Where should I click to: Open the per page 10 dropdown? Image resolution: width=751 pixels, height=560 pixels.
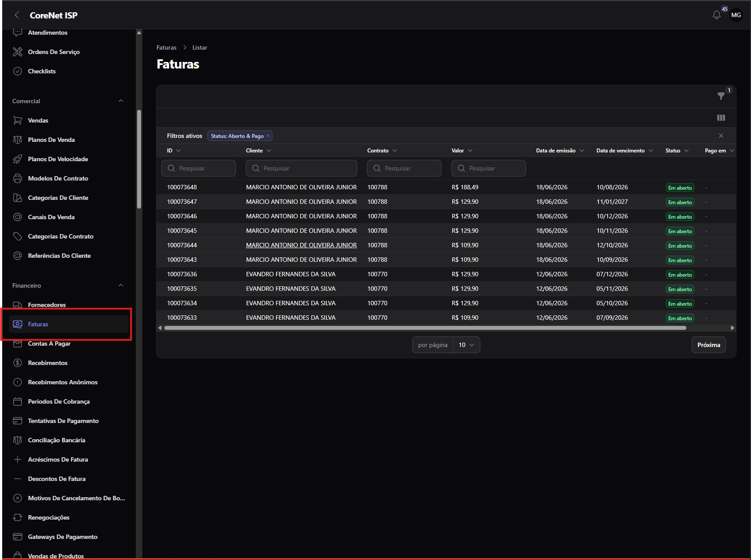coord(466,345)
